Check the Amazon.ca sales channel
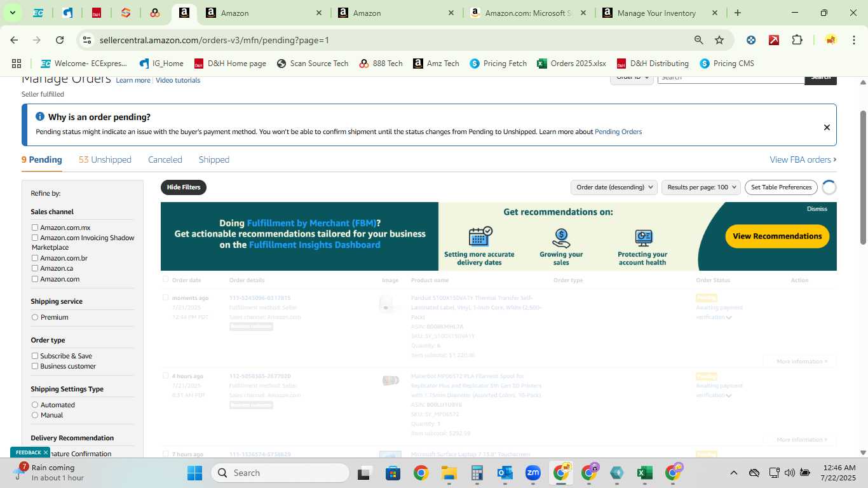The image size is (868, 488). coord(35,268)
